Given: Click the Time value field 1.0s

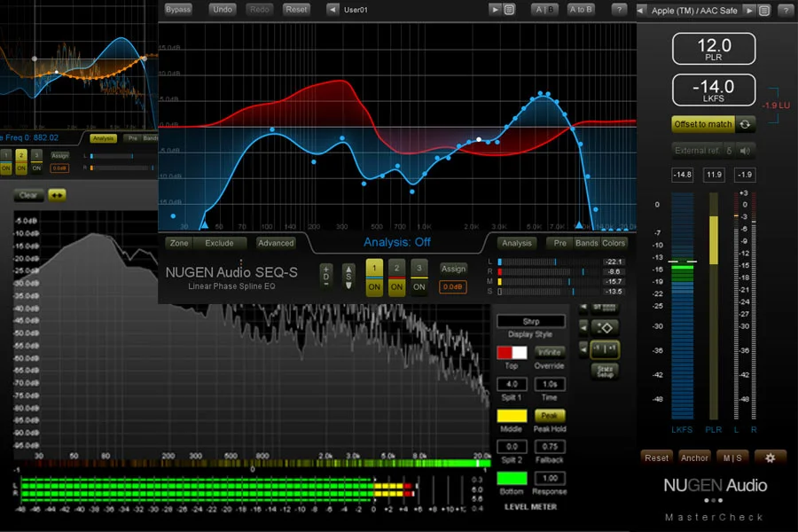Looking at the screenshot, I should [550, 384].
